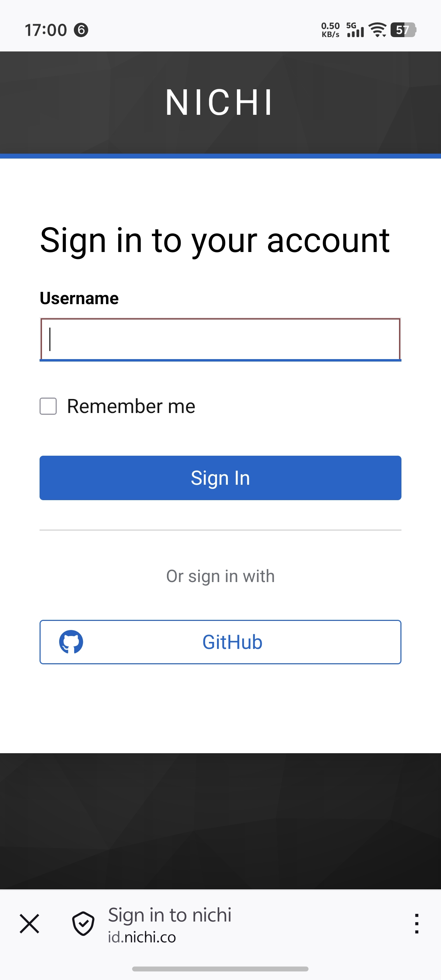This screenshot has width=441, height=980.
Task: Open the three-dot overflow menu
Action: tap(416, 924)
